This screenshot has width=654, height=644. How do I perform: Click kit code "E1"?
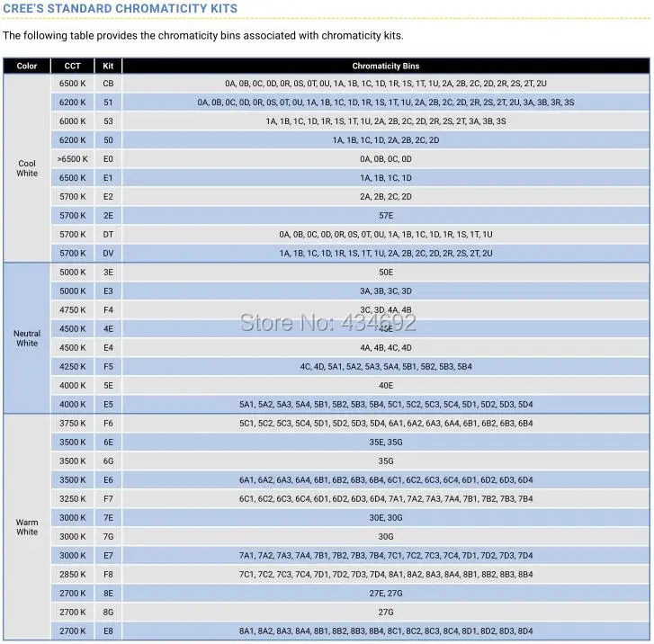click(x=108, y=178)
